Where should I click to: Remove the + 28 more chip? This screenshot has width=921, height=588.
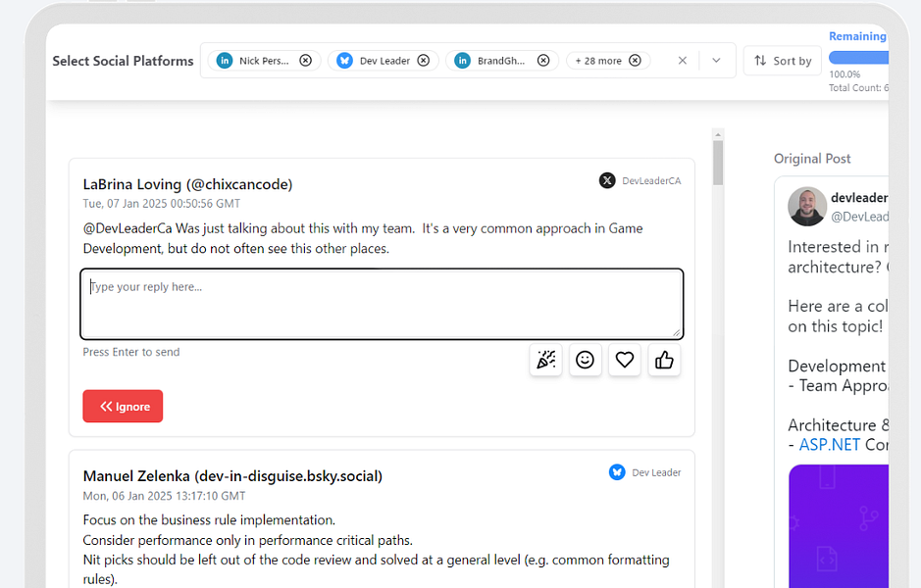tap(635, 61)
